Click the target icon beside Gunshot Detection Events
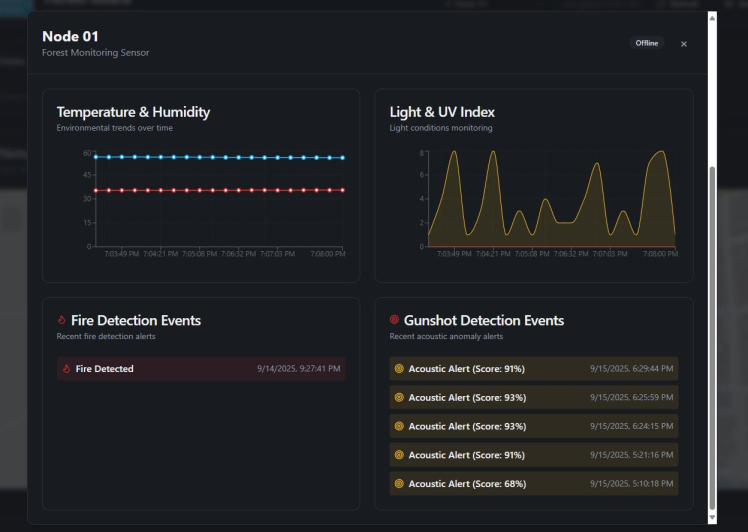The image size is (748, 532). 395,321
